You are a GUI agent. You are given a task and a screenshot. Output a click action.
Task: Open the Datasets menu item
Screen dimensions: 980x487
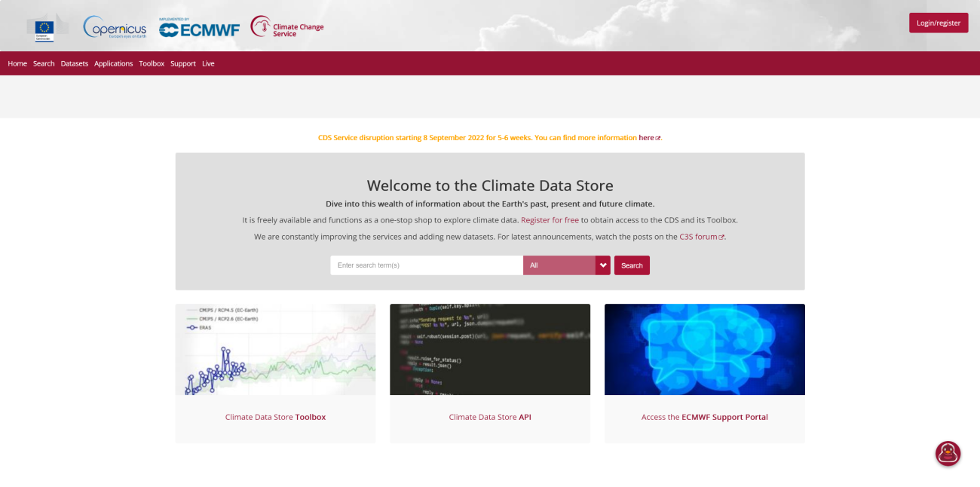pos(74,63)
